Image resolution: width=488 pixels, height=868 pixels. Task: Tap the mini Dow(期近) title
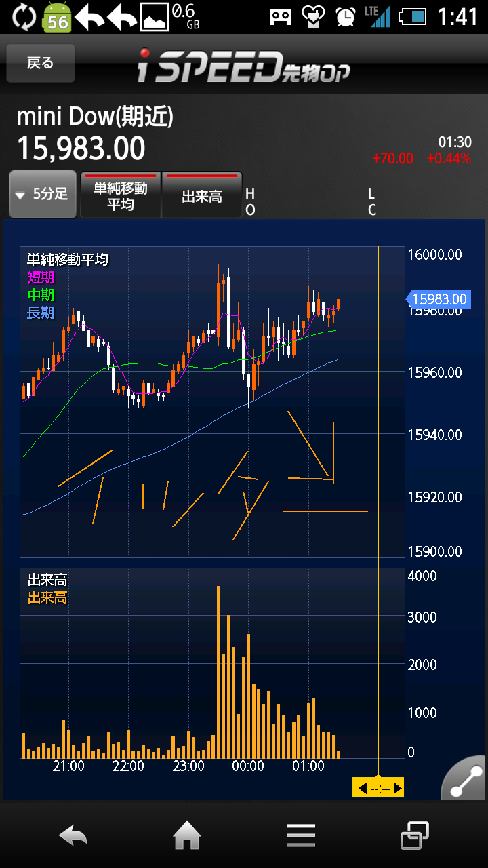click(95, 117)
